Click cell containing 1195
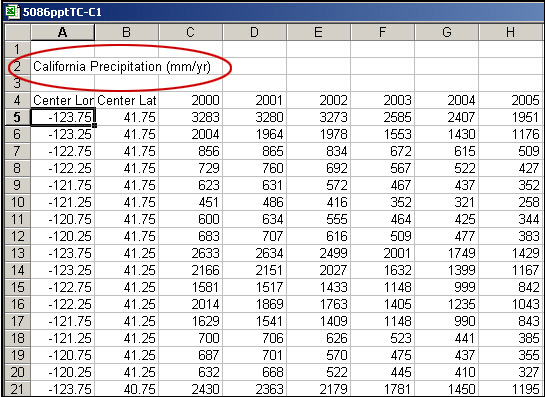Screen dimensions: 545x397 511,389
